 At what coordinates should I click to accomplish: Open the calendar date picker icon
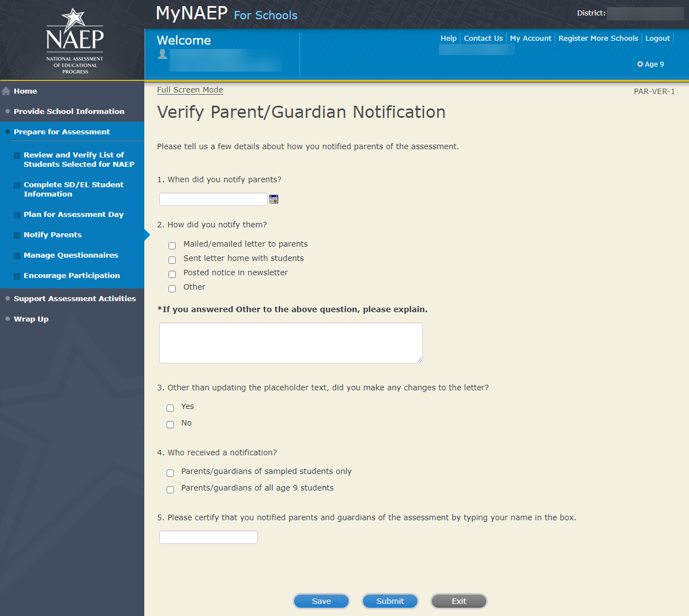(274, 199)
